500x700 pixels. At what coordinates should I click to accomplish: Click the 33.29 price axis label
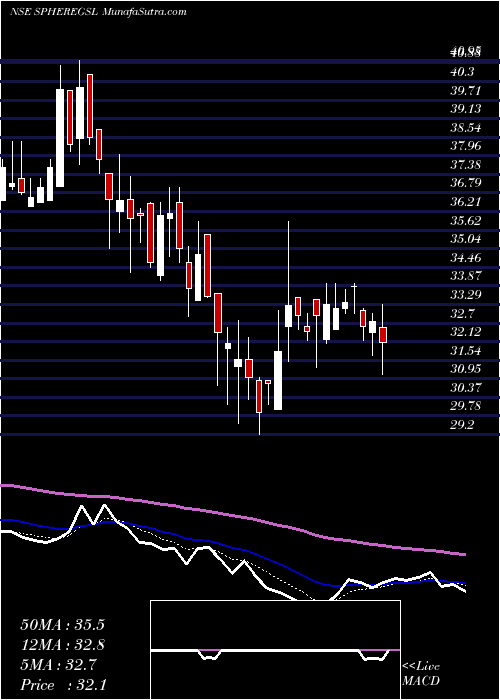(465, 295)
